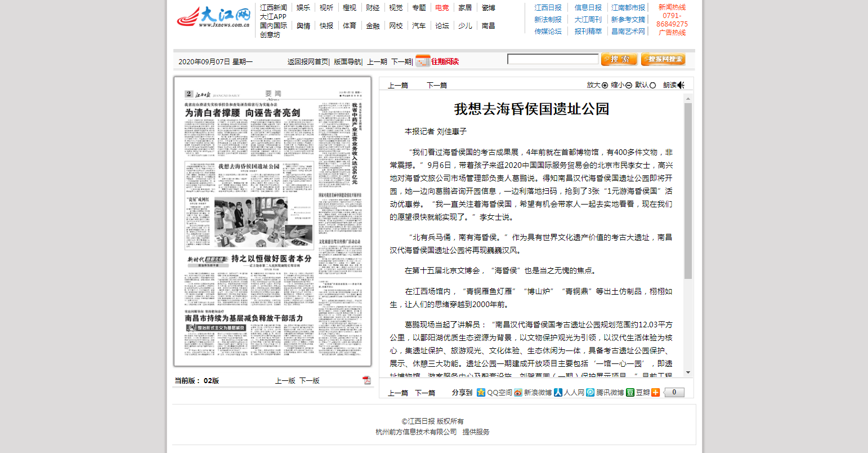
Task: Click the 朗读 speaker icon
Action: (x=681, y=85)
